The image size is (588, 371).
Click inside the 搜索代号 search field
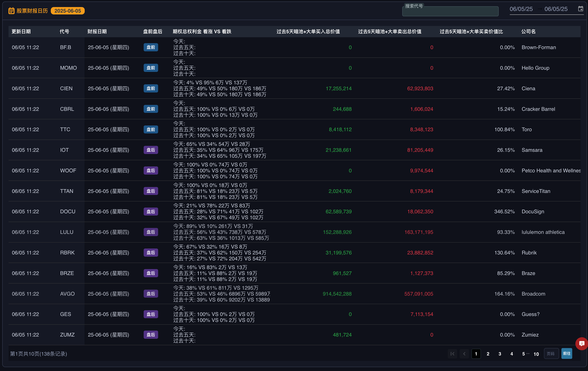450,11
